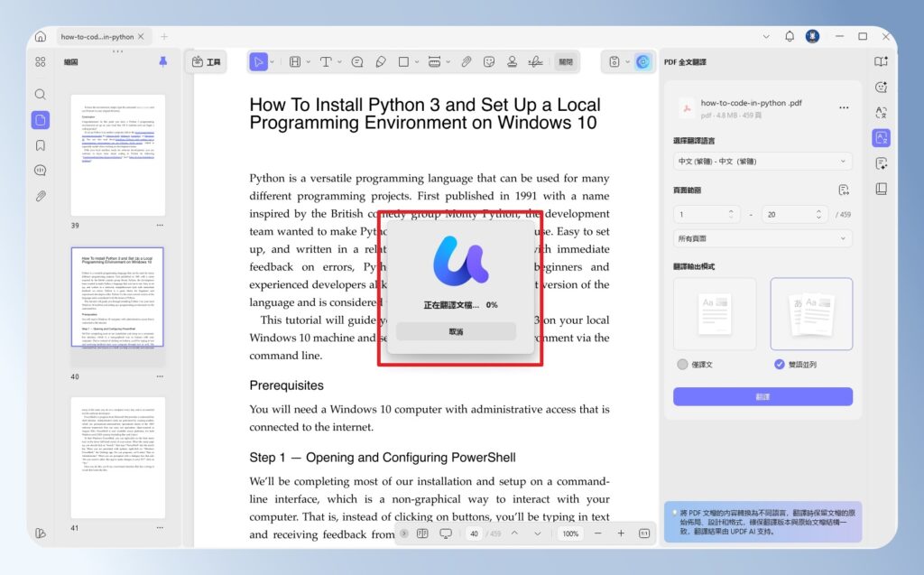Select the cursor pointer tool

coord(257,62)
